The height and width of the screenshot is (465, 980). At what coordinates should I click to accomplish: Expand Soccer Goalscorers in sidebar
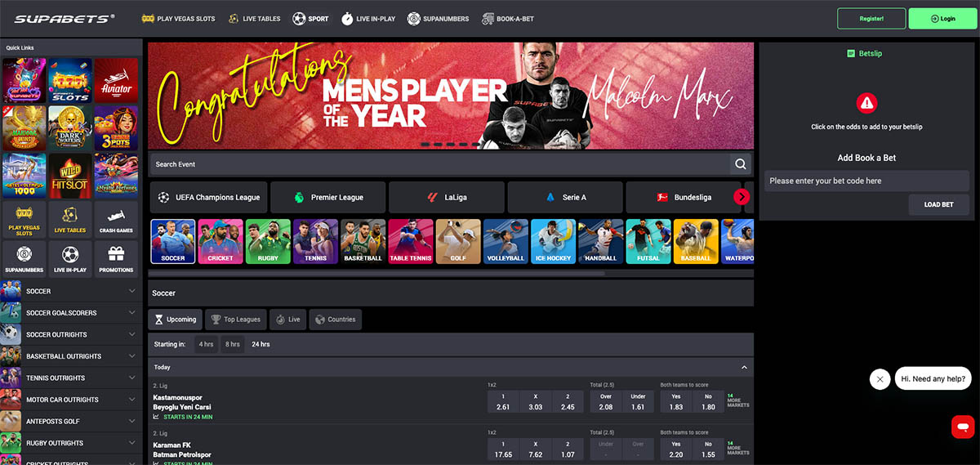71,313
